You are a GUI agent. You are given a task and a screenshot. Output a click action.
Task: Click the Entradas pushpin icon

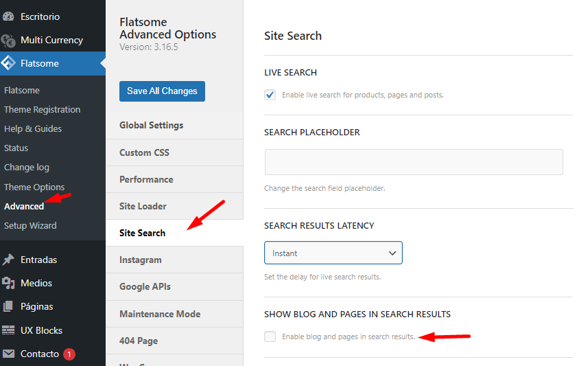(x=8, y=260)
